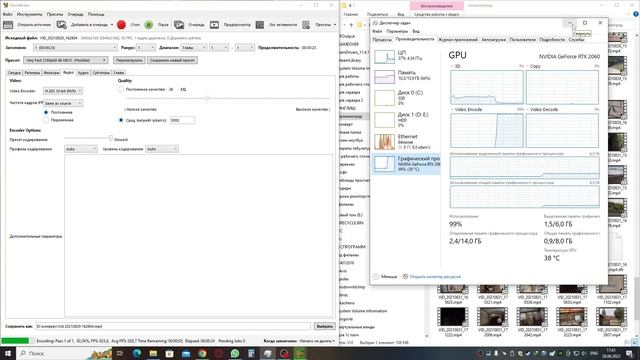The width and height of the screenshot is (640, 360).
Task: Select the Constant quality radio button
Action: click(x=121, y=89)
